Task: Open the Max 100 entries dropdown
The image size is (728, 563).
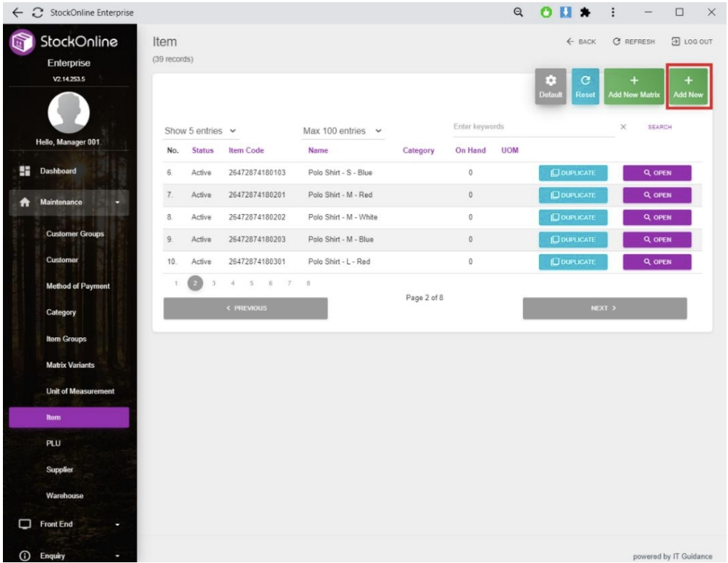Action: pyautogui.click(x=342, y=131)
